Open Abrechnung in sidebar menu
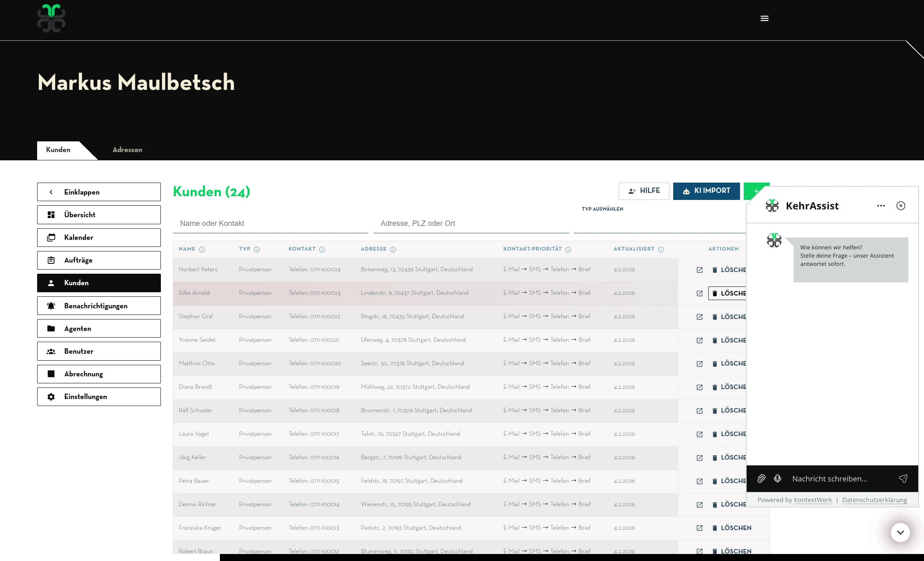The image size is (924, 561). coord(99,374)
